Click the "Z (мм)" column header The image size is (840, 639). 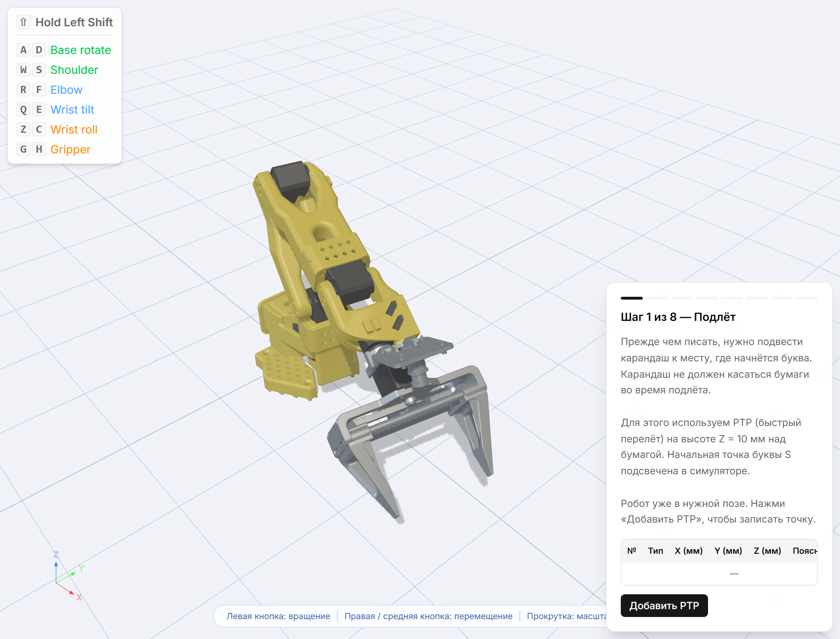767,551
